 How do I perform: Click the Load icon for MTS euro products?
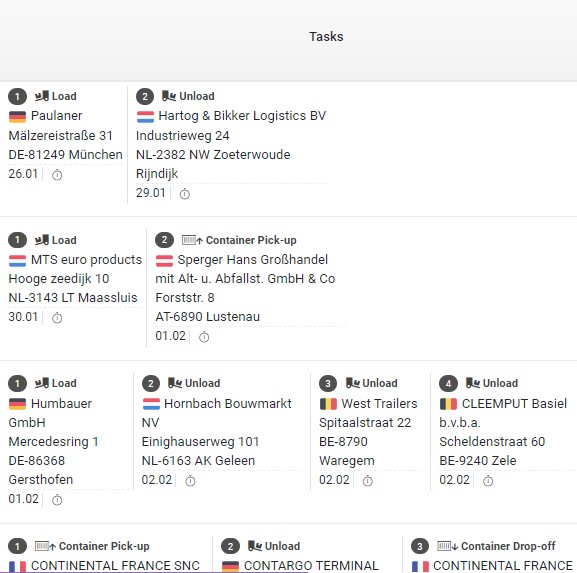pyautogui.click(x=42, y=240)
